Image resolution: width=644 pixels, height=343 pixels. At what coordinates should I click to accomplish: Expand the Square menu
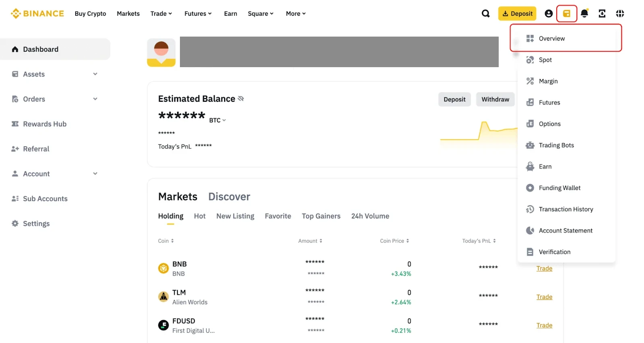[261, 14]
